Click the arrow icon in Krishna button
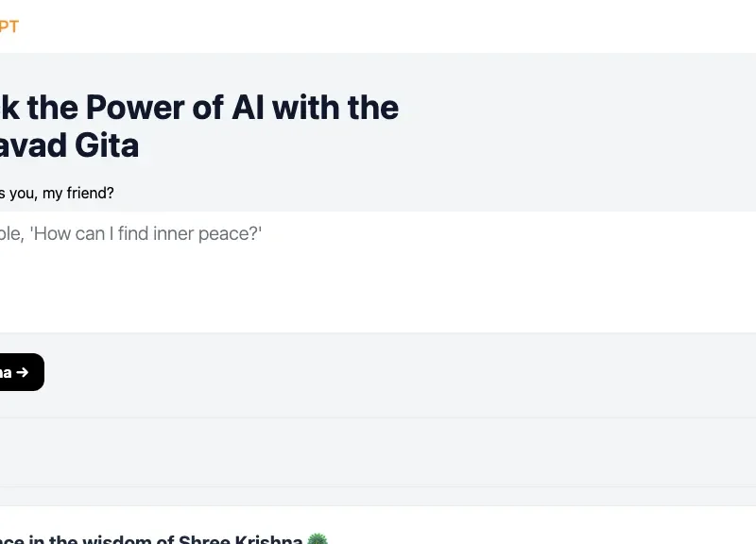Screen dimensions: 756x544 22,372
